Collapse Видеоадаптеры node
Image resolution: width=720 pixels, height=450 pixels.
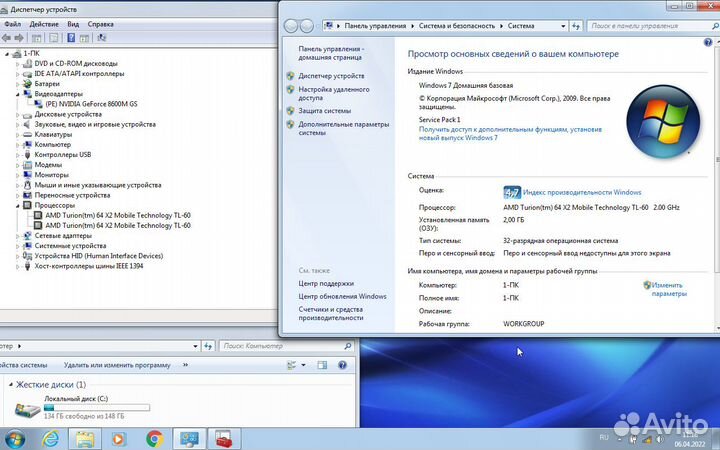17,94
